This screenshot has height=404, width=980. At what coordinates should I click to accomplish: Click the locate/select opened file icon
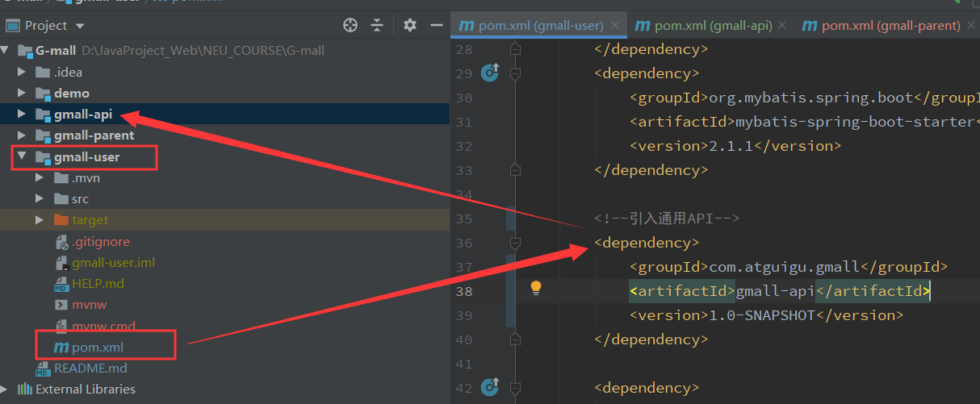(350, 25)
